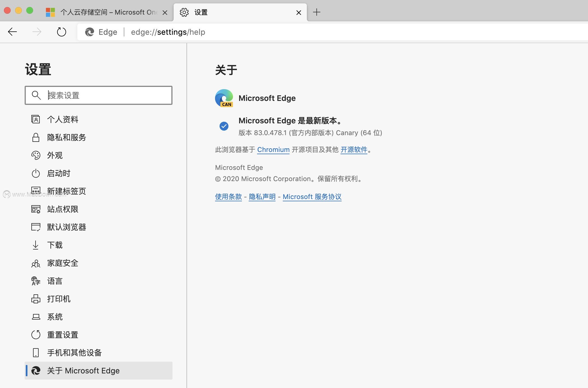
Task: Open the Microsoft 服务协议 link
Action: (x=312, y=197)
